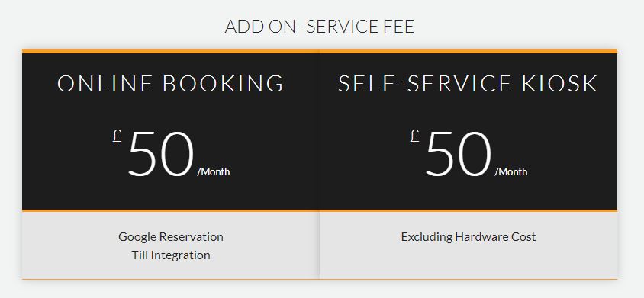Click orange divider beneath Self-Service Kiosk price panel
The width and height of the screenshot is (644, 298).
(469, 211)
